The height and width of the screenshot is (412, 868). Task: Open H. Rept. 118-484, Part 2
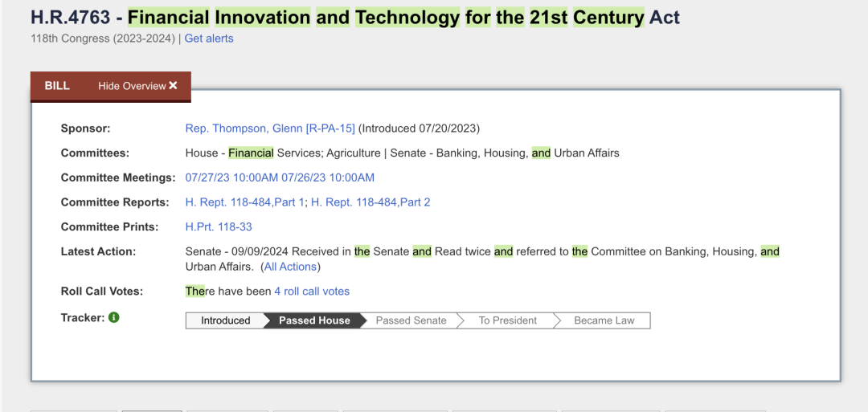371,202
